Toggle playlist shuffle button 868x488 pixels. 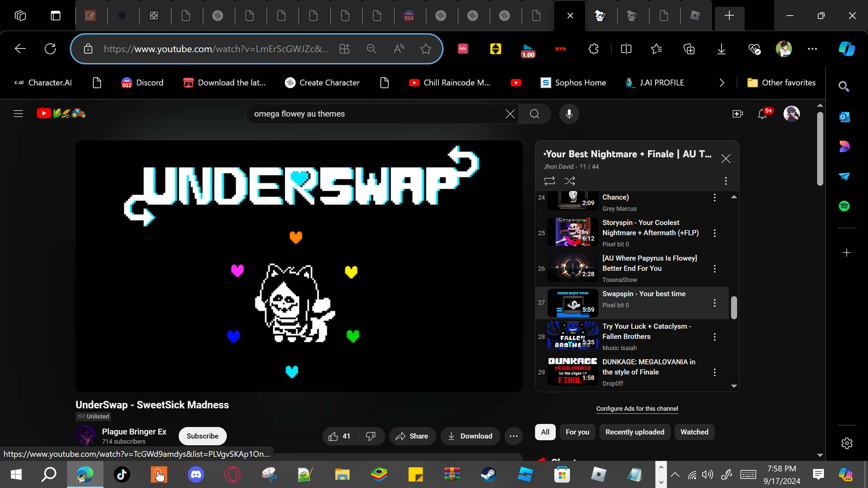570,181
